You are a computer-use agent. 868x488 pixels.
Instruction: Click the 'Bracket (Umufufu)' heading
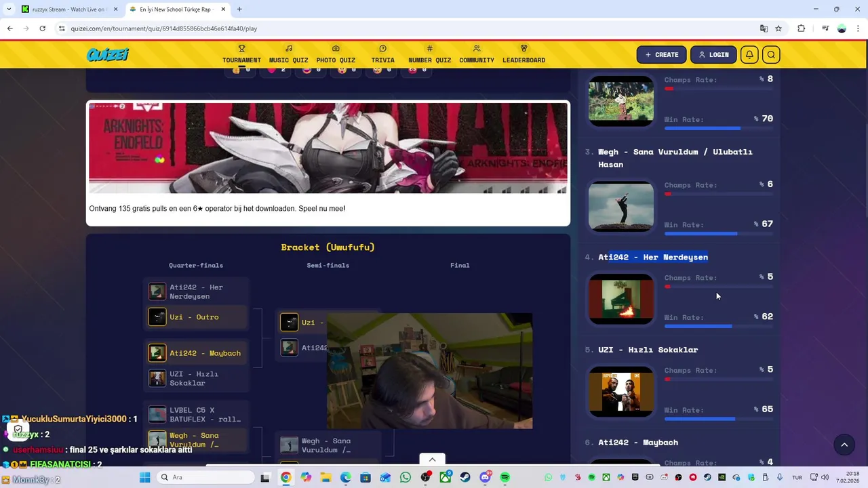point(328,247)
